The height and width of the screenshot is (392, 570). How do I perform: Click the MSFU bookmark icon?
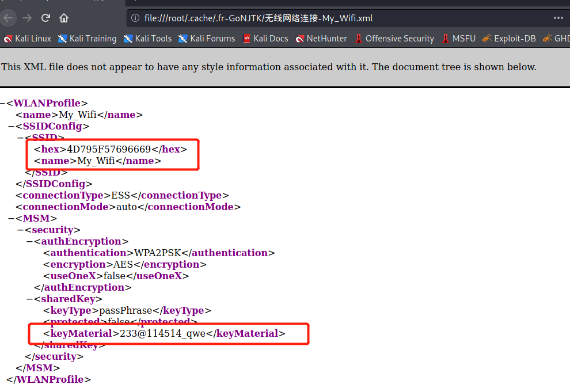click(445, 39)
